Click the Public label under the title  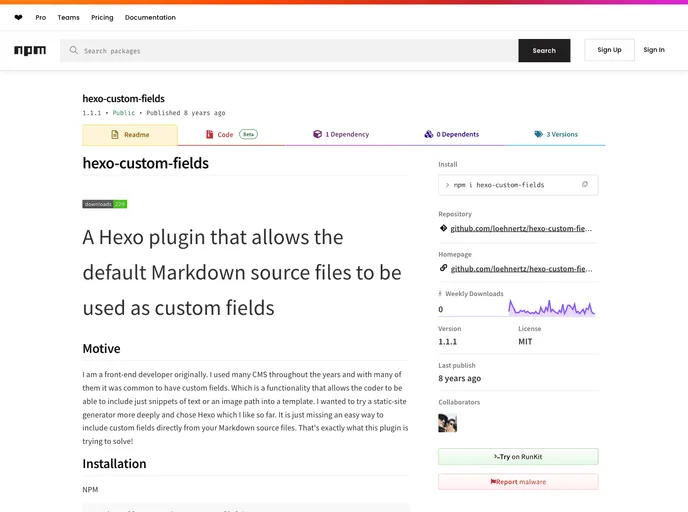(x=124, y=113)
